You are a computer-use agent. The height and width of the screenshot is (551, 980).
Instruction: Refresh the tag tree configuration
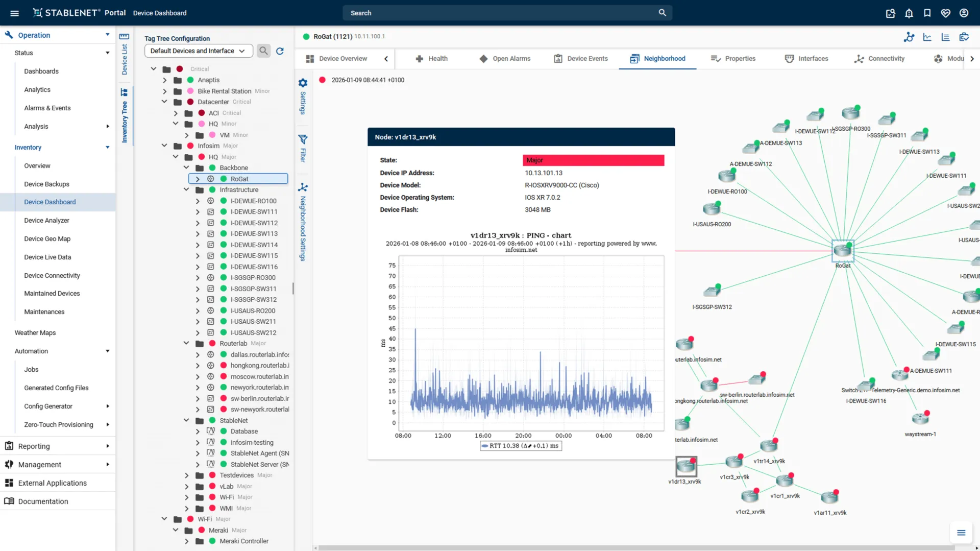click(280, 51)
